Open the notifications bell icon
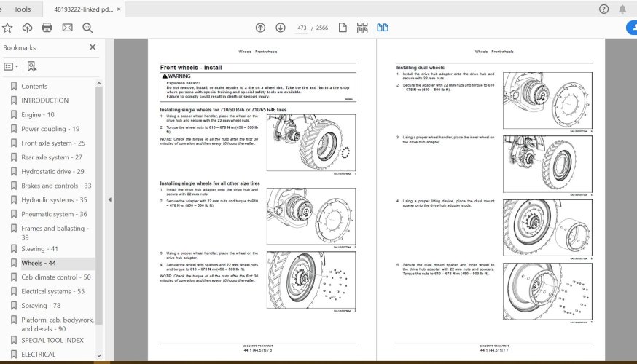The image size is (637, 364). (x=622, y=9)
